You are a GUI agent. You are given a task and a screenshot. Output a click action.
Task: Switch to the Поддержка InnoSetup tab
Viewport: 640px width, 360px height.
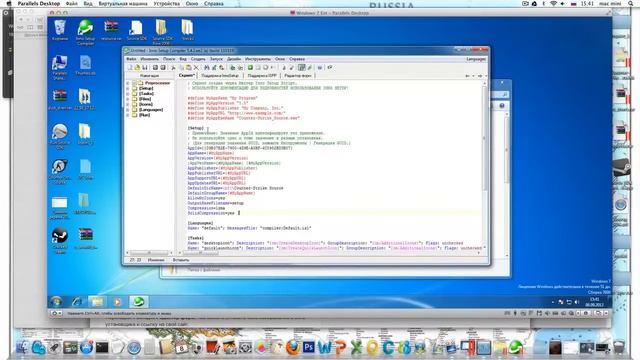tap(220, 76)
